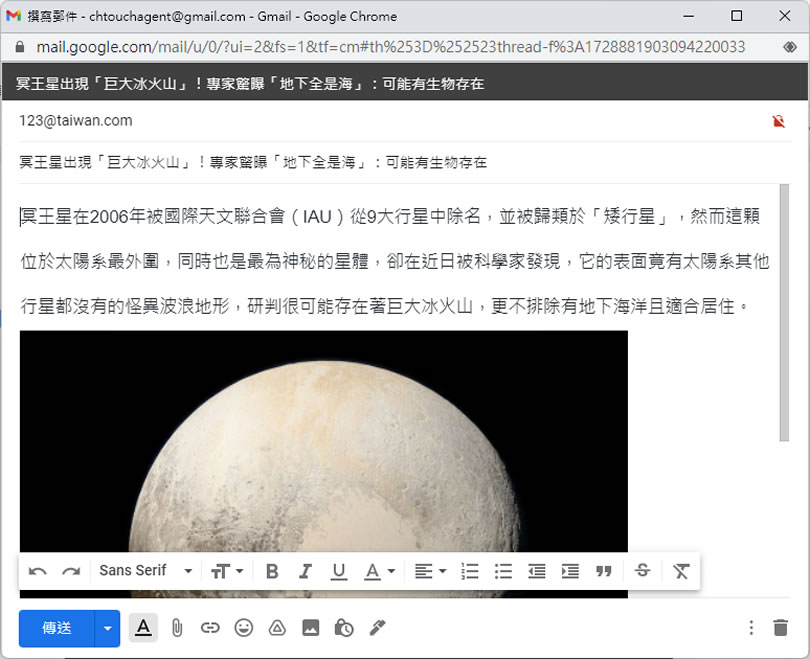Toggle the formatting options bar
Viewport: 810px width, 659px height.
[143, 628]
